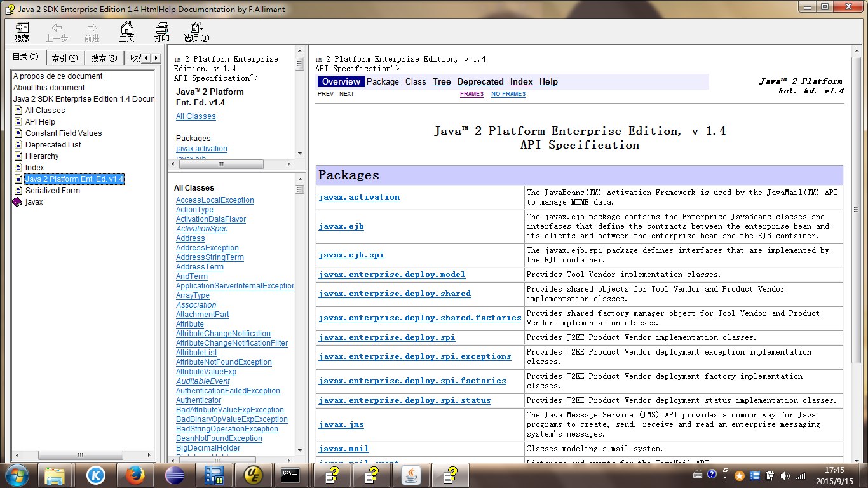868x488 pixels.
Task: Open Help in the top navigation bar
Action: 548,82
